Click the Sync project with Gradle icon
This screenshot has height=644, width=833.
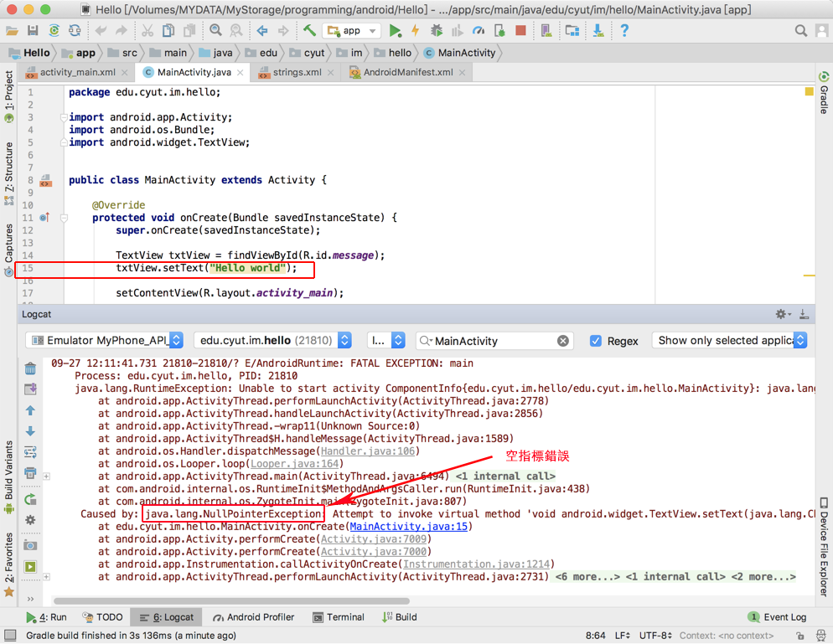tap(54, 31)
